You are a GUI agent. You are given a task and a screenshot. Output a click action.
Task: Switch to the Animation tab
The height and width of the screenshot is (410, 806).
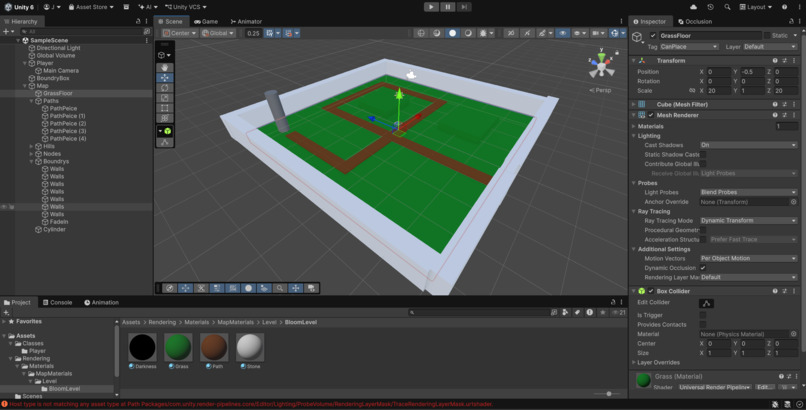click(101, 303)
